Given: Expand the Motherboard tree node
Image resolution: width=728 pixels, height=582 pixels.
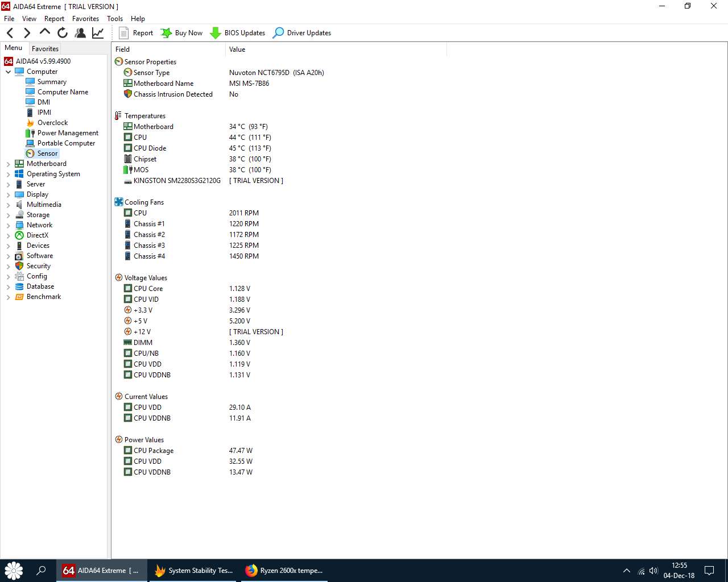Looking at the screenshot, I should coord(8,164).
